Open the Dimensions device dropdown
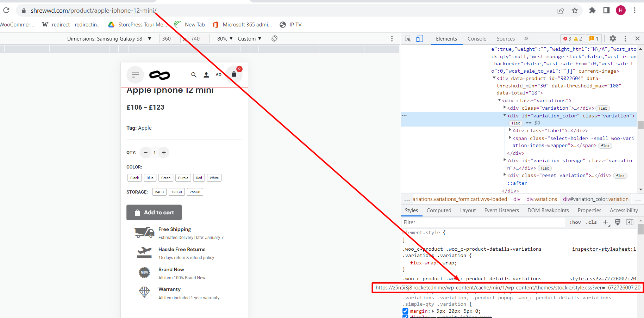 (x=109, y=38)
